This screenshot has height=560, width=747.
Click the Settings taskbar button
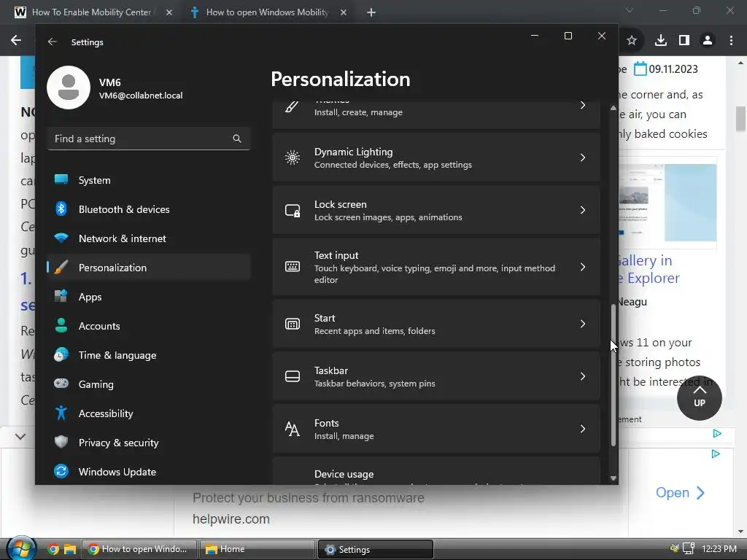(x=375, y=549)
